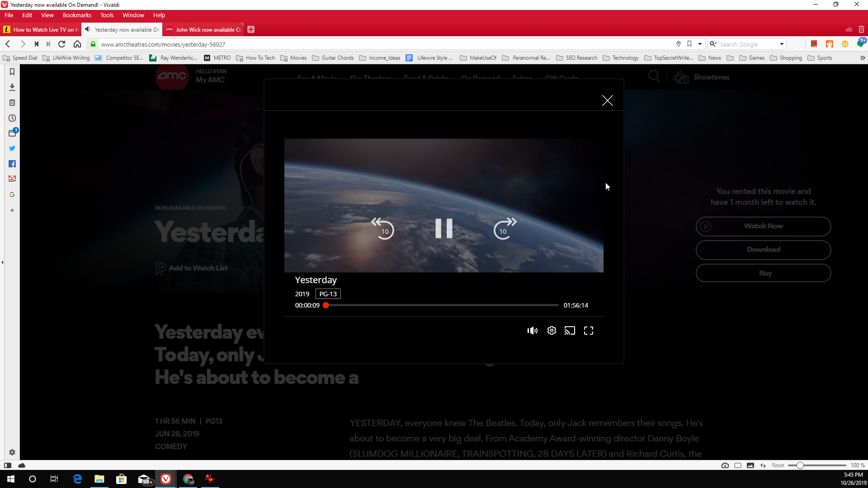Click the rewind history button
868x488 pixels.
point(36,44)
